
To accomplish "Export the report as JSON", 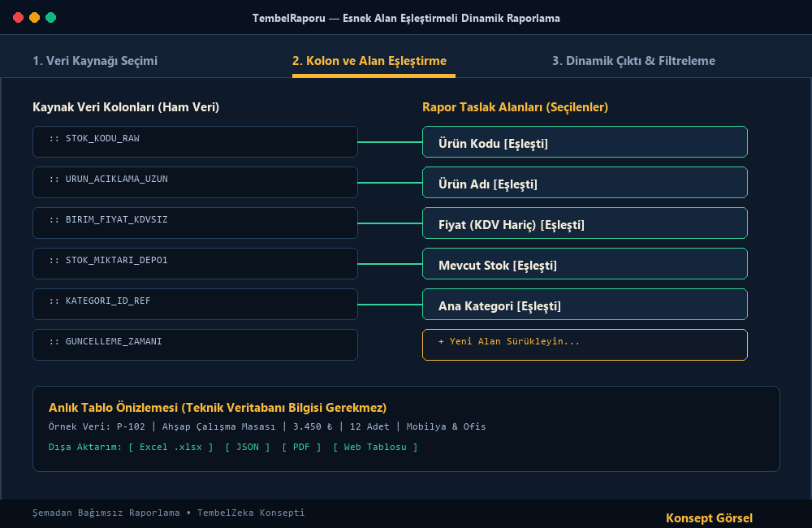I will (x=248, y=447).
